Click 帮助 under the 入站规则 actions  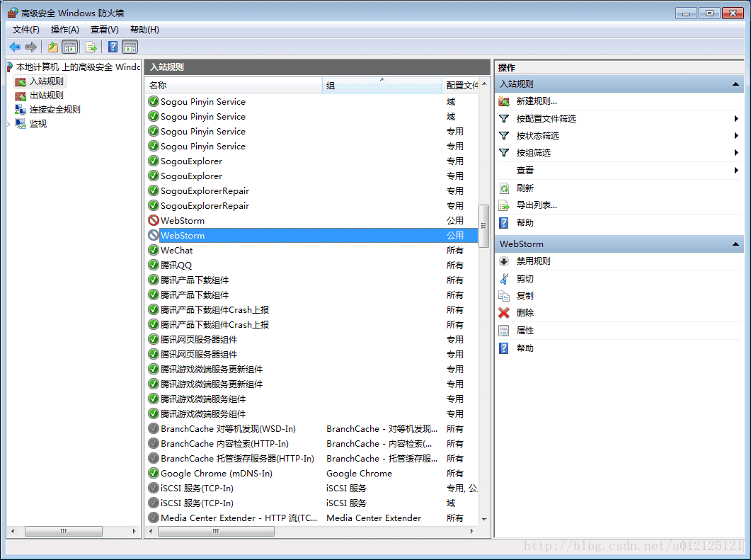click(x=525, y=223)
